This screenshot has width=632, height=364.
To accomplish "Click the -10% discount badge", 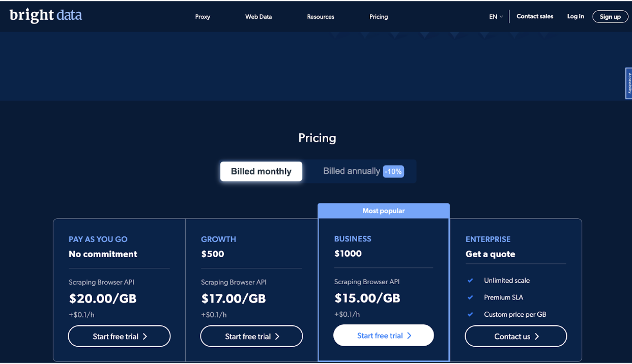I will (393, 172).
